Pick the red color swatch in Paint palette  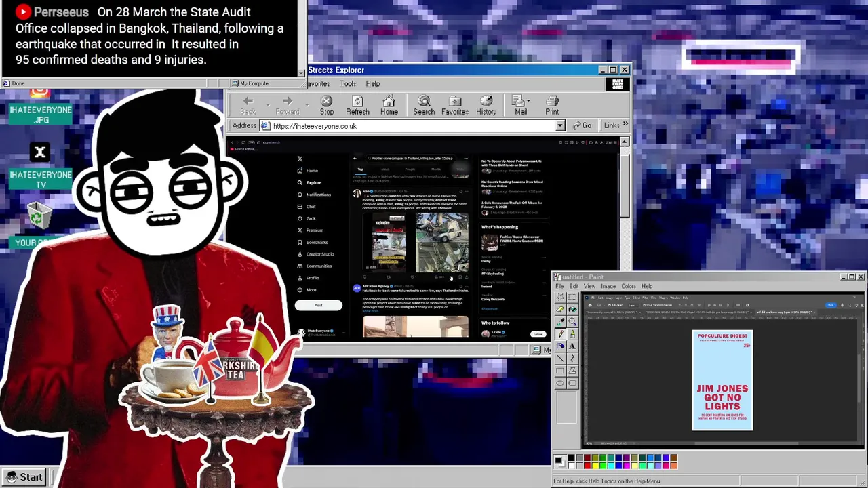point(587,466)
